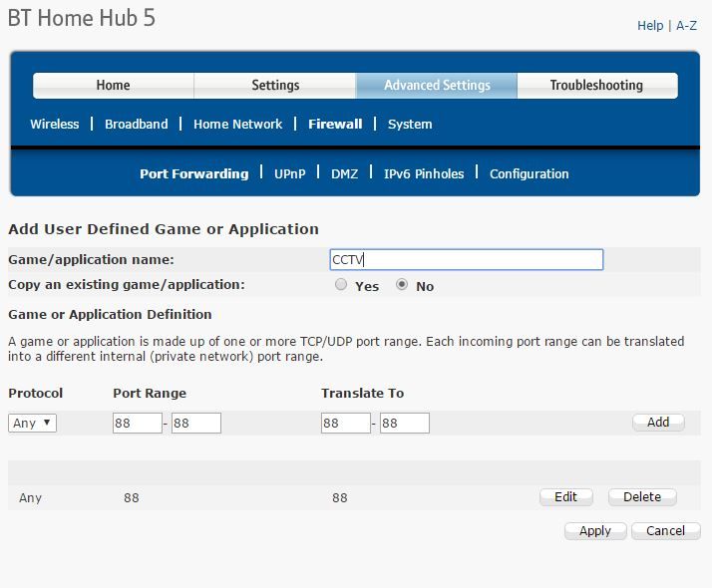Click the Port Range start field

(x=138, y=423)
